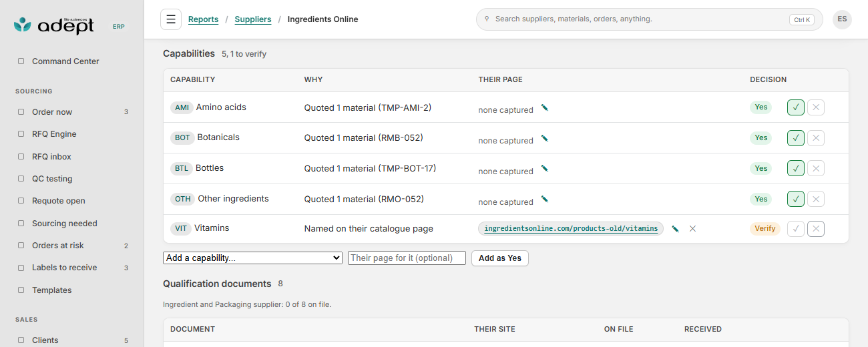
Task: Click the Templates square icon
Action: click(21, 290)
